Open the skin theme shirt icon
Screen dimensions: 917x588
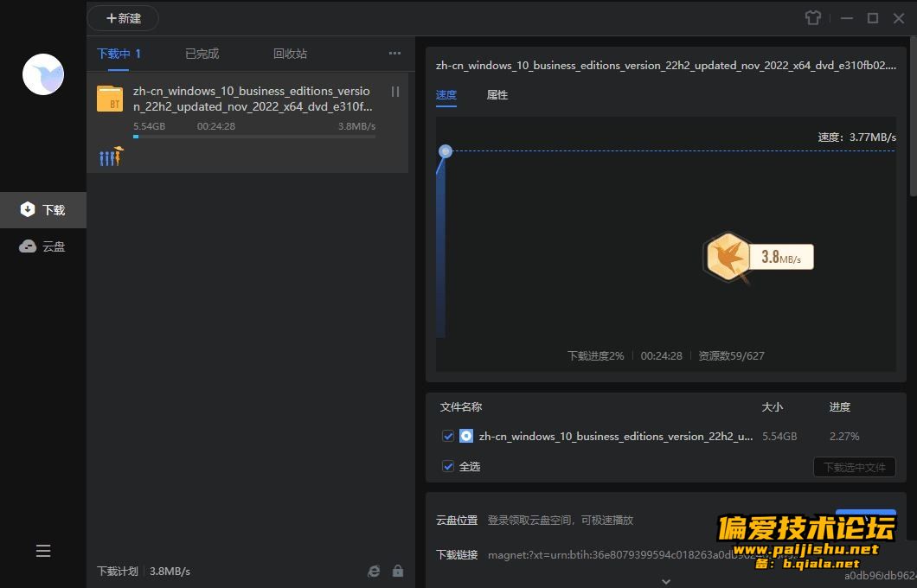[x=813, y=18]
